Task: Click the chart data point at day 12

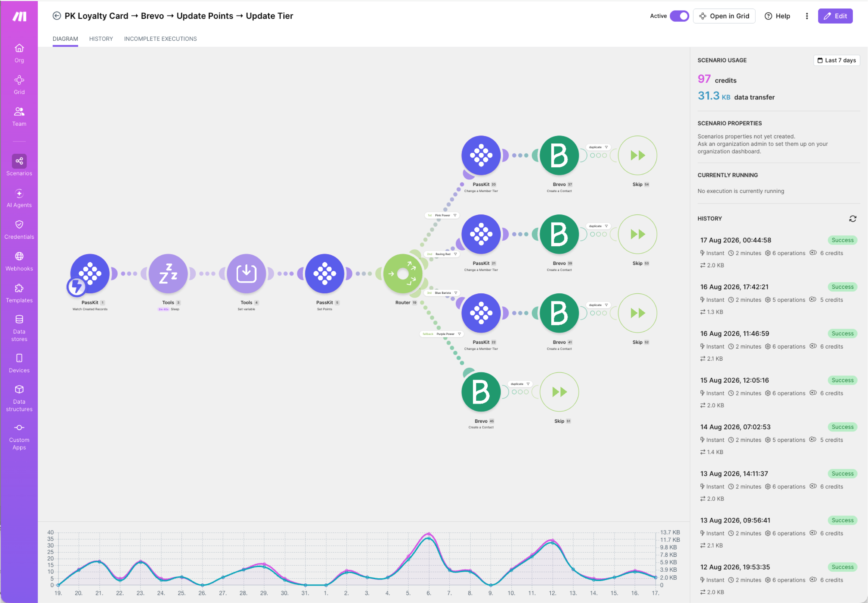Action: point(552,541)
